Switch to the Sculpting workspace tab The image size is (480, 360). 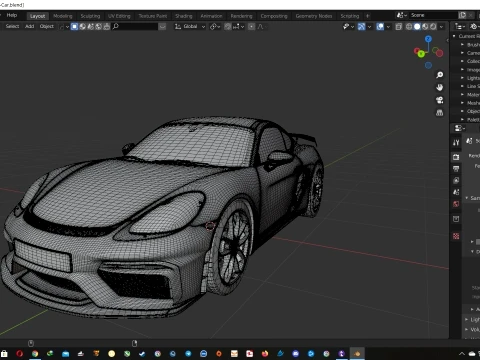(90, 16)
